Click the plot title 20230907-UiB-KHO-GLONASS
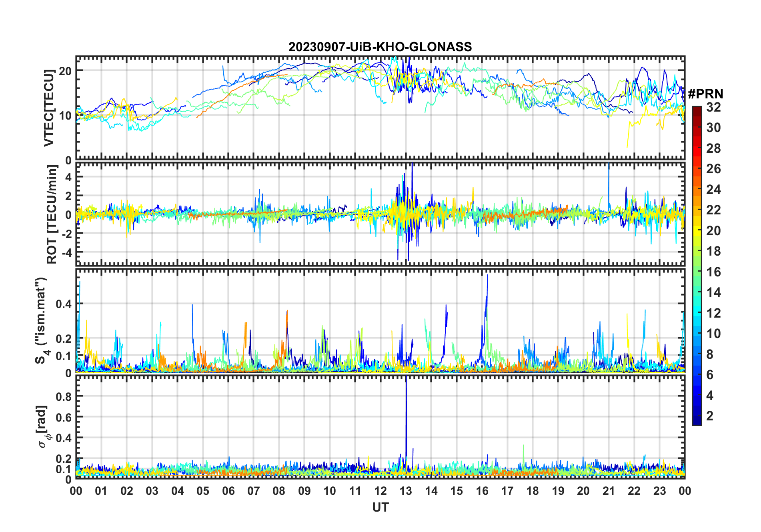Image resolution: width=761 pixels, height=532 pixels. pyautogui.click(x=380, y=47)
